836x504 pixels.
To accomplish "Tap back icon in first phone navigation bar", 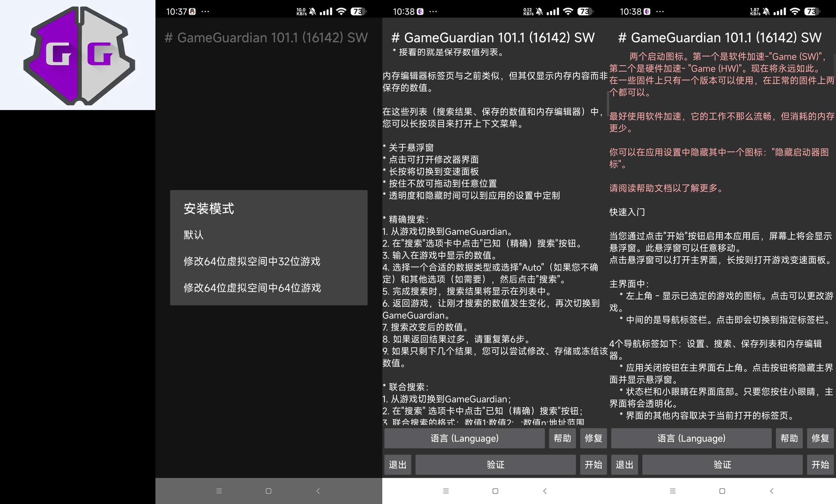I will (318, 491).
